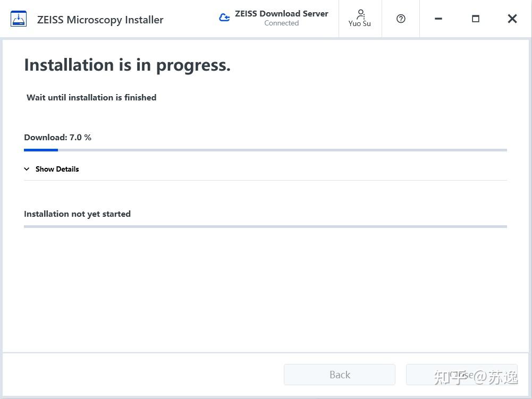Click the installation progress bar
532x399 pixels.
(265, 226)
